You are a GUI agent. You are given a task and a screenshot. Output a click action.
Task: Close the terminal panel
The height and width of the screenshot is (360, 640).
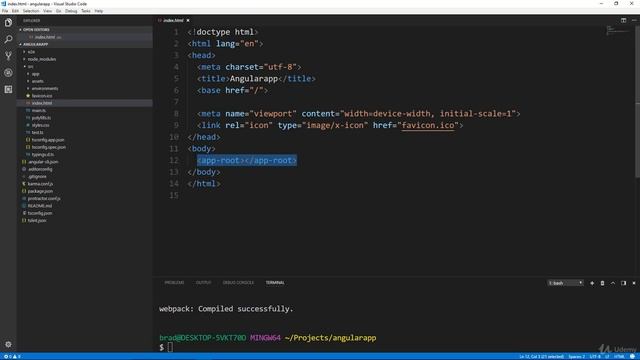pyautogui.click(x=634, y=283)
